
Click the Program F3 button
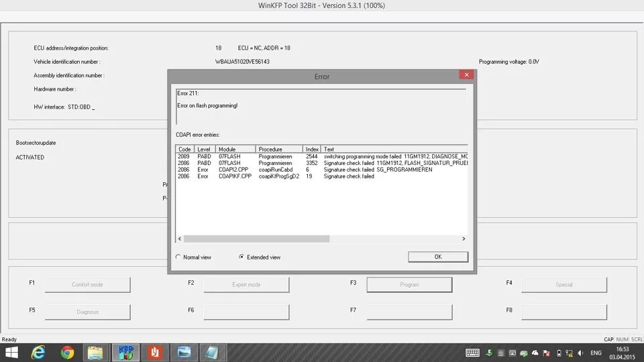pyautogui.click(x=409, y=284)
